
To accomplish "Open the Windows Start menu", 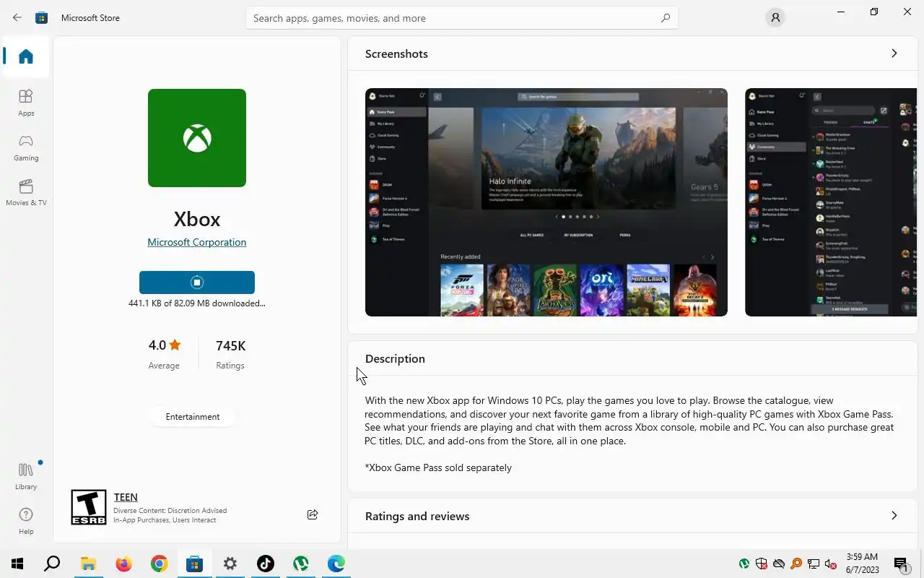I will [x=17, y=564].
